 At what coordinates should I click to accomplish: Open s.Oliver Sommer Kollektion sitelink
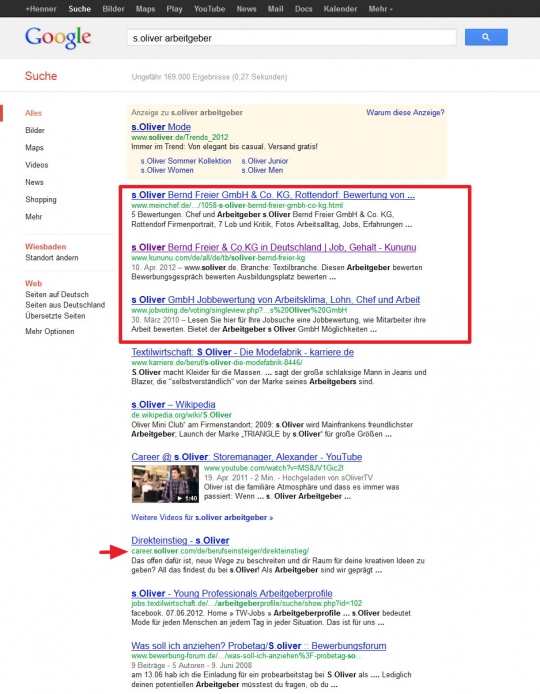(186, 161)
